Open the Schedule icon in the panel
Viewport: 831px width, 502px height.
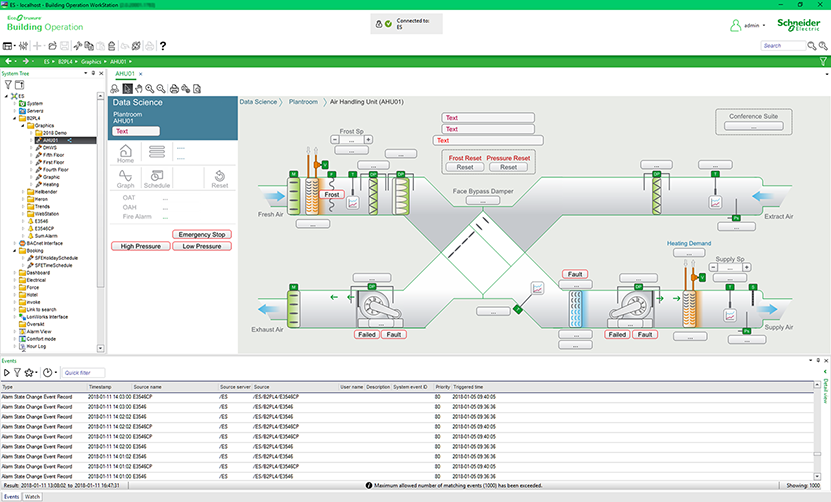coord(156,177)
